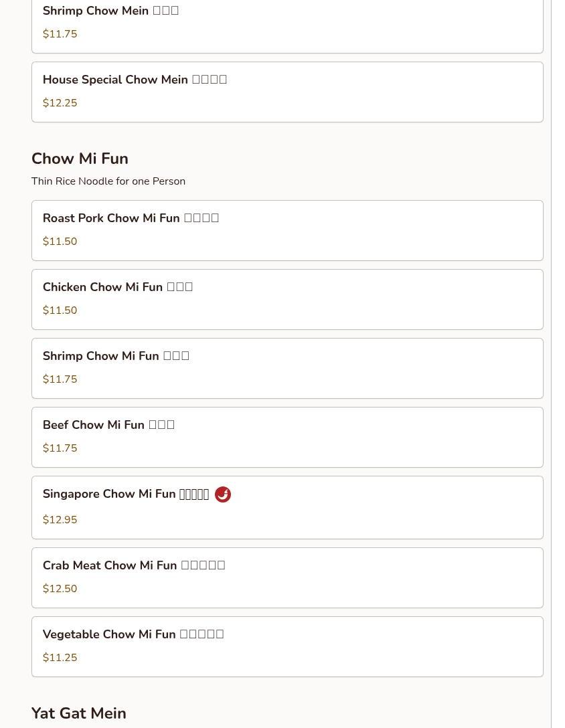Click the Yat Gat Mein section heading
Screen dimensions: 565x728
[78, 713]
